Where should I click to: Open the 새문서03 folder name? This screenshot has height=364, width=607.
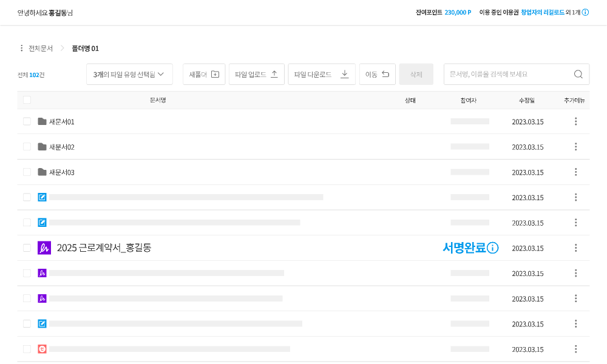point(61,172)
